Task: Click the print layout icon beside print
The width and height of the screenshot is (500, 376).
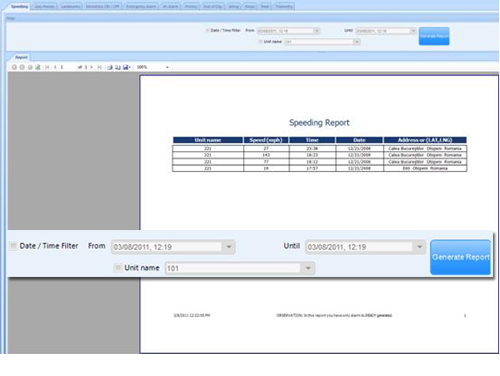Action: [118, 67]
